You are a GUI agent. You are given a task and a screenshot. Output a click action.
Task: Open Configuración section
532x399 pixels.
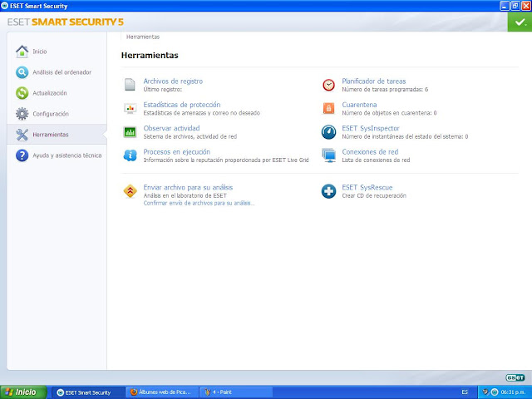pos(51,114)
